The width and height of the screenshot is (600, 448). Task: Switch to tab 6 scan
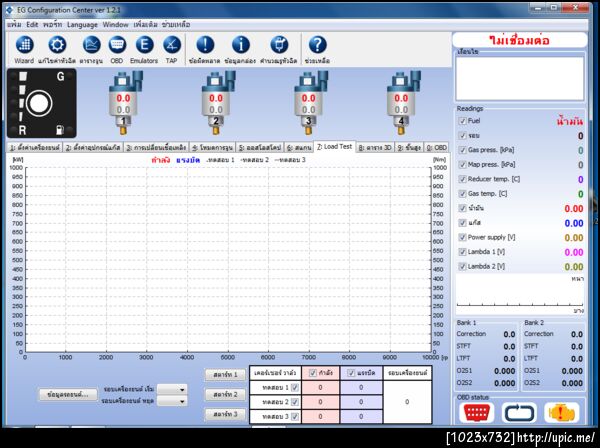click(299, 147)
